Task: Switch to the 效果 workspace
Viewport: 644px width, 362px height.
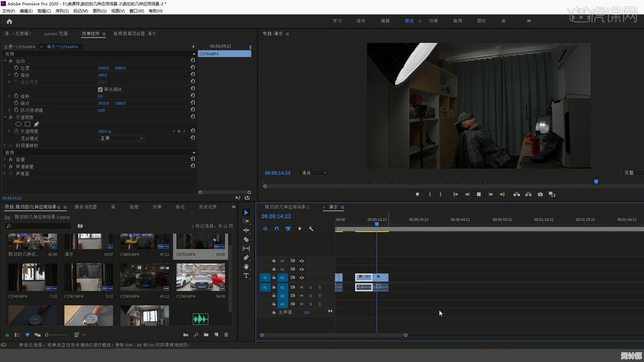Action: click(x=433, y=21)
